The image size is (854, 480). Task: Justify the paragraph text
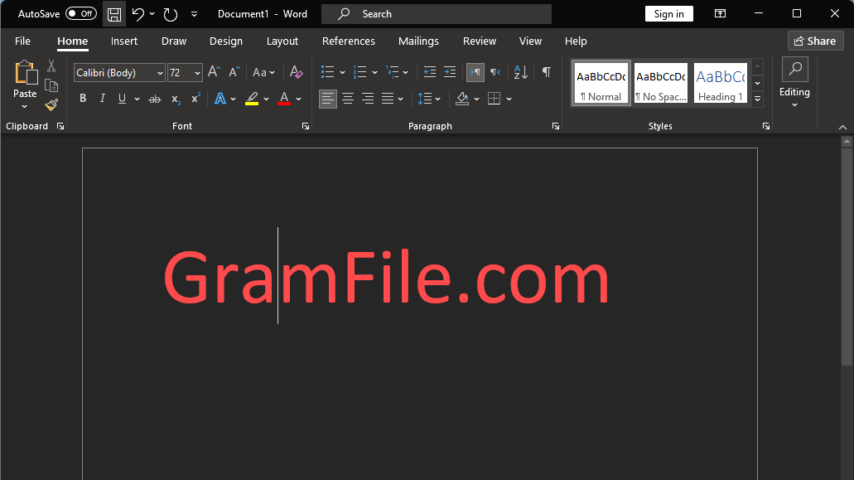click(x=387, y=99)
